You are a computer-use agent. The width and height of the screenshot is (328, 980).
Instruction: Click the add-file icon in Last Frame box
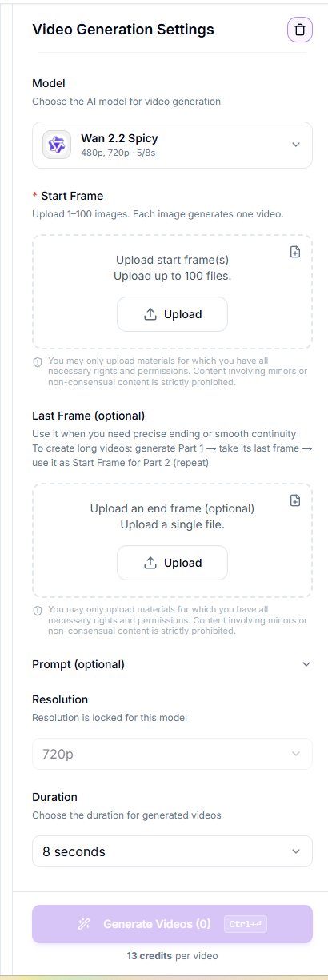tap(295, 500)
